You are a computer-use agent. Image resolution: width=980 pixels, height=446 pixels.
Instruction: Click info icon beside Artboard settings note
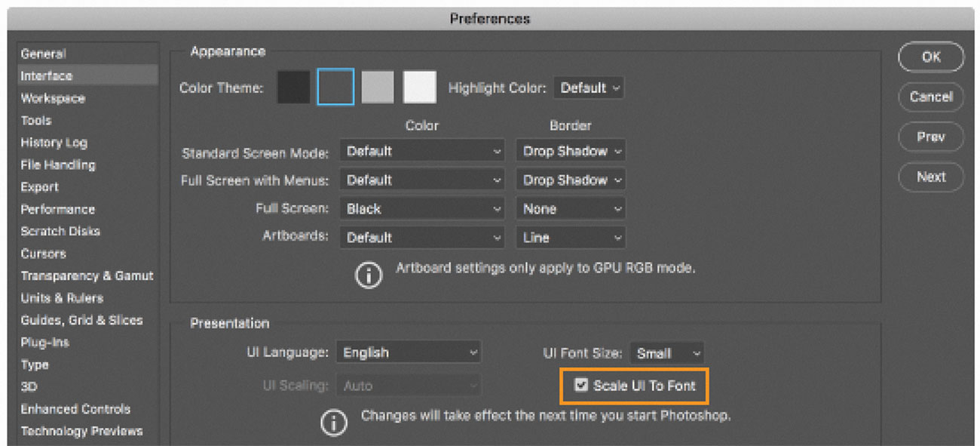tap(369, 275)
